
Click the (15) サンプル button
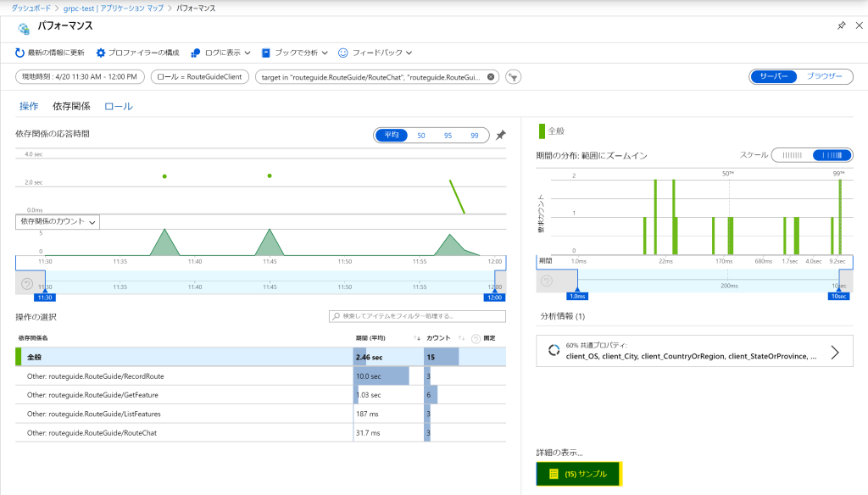(x=579, y=474)
